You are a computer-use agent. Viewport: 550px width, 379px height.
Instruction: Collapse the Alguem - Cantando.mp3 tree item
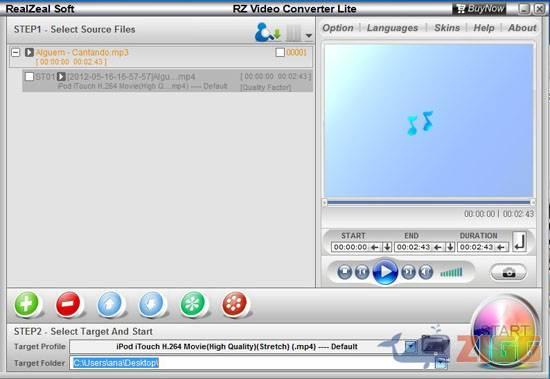16,53
